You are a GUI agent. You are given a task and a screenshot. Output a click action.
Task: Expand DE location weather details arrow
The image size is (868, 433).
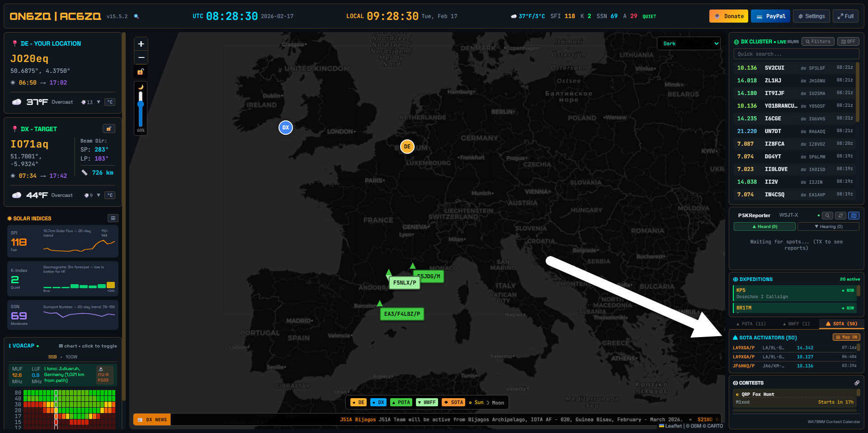[x=99, y=102]
